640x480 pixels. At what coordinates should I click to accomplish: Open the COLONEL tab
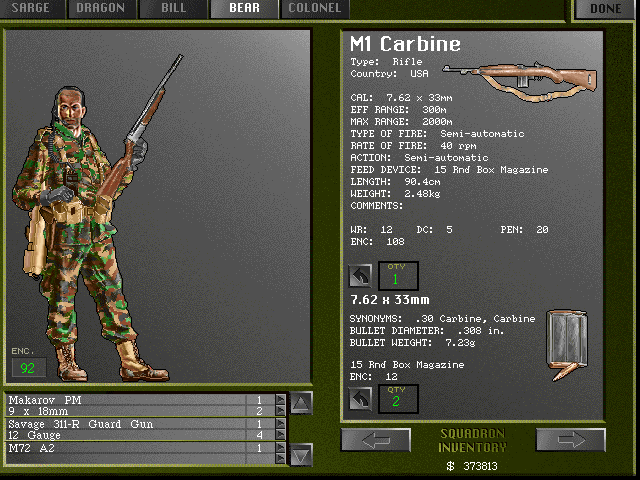pyautogui.click(x=314, y=9)
